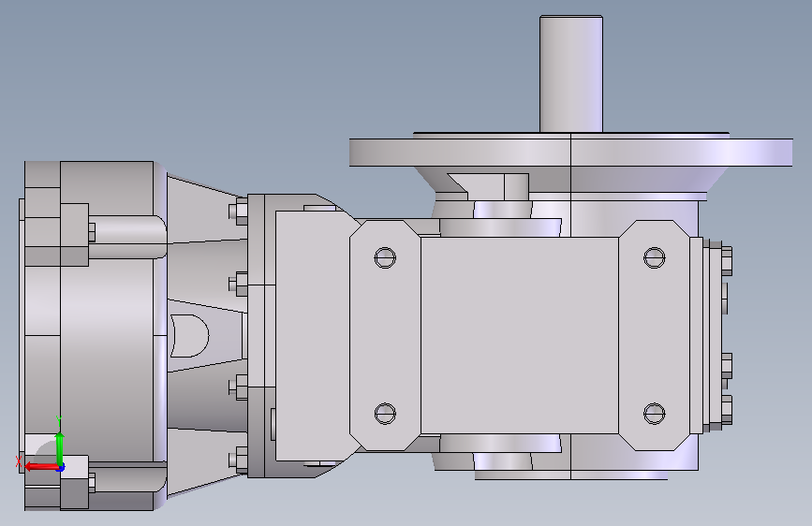Pick the upper-right slotted screw on the gearbox housing

[x=654, y=257]
